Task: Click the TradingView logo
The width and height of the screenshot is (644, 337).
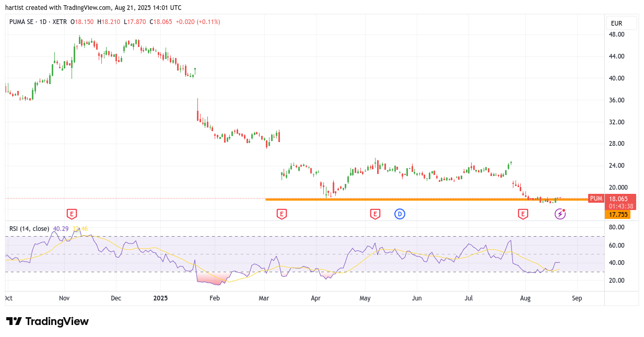Action: click(48, 321)
